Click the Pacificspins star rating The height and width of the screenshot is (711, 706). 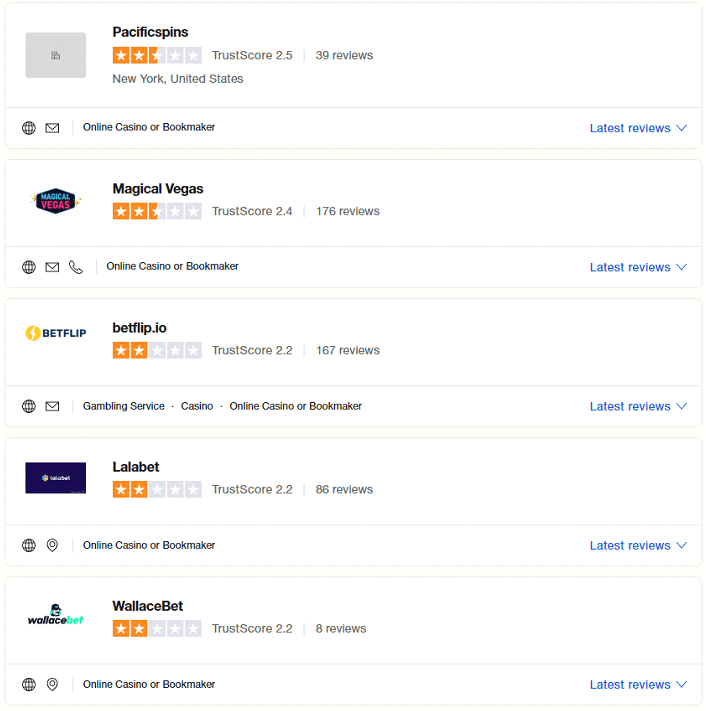(157, 55)
